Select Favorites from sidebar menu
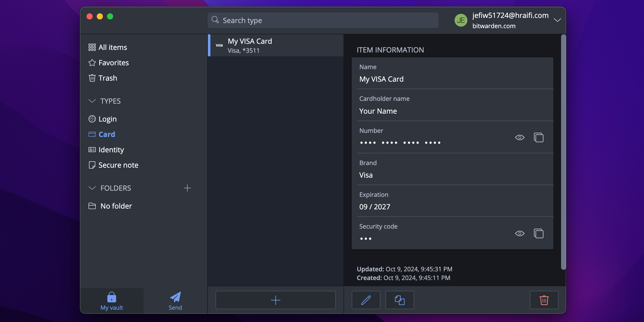 point(113,62)
